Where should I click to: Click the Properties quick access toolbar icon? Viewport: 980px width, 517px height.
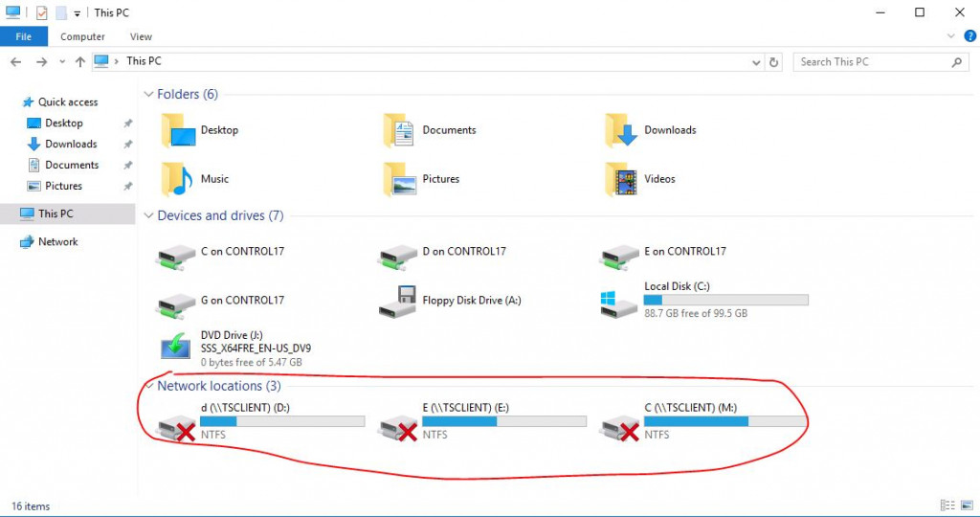click(x=42, y=12)
